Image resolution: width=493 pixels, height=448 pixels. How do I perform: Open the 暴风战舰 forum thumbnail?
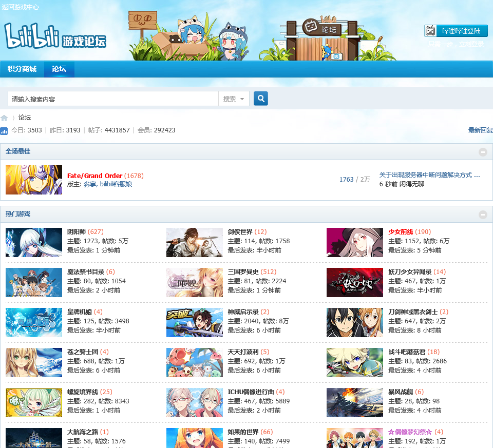[x=355, y=402]
